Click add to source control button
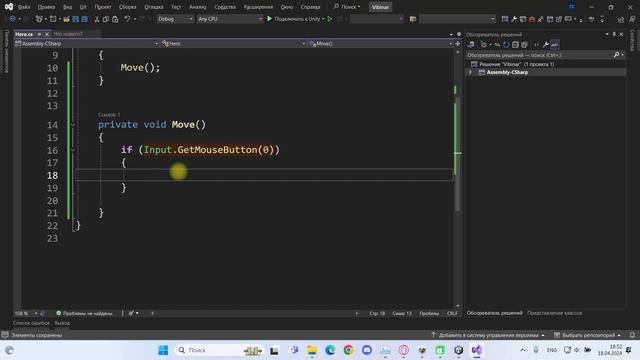 (488, 335)
